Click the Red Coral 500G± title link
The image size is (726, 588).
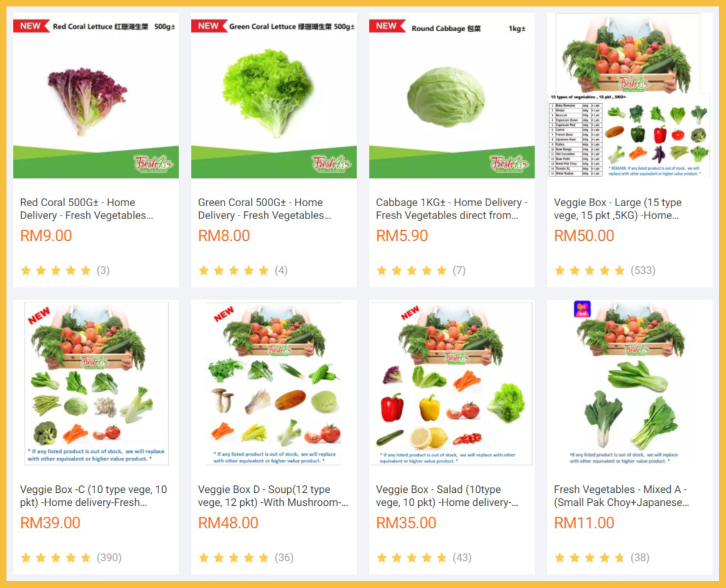tap(86, 209)
